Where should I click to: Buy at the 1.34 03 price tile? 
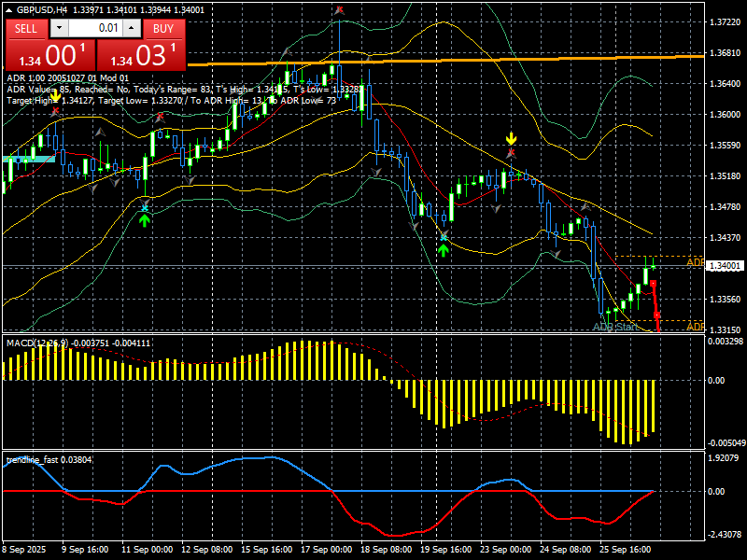coord(141,55)
